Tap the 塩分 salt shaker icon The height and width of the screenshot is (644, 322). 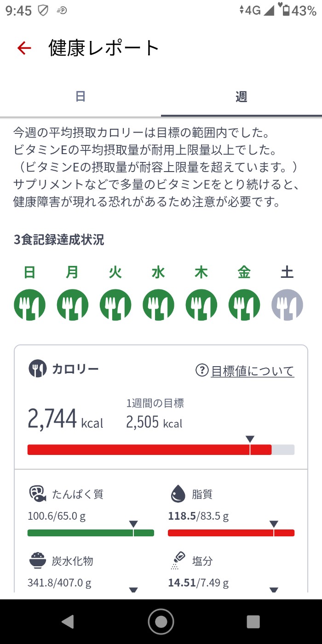(x=178, y=561)
